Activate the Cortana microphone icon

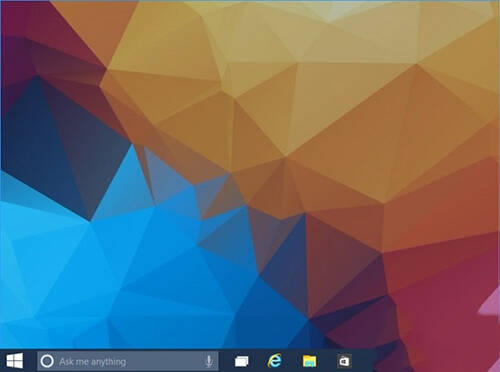pyautogui.click(x=209, y=361)
